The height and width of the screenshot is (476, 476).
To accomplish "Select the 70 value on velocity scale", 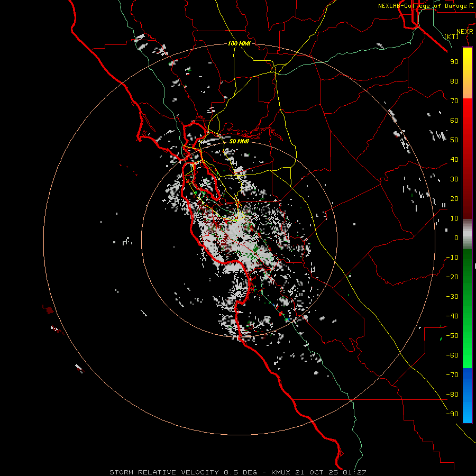I will click(454, 101).
